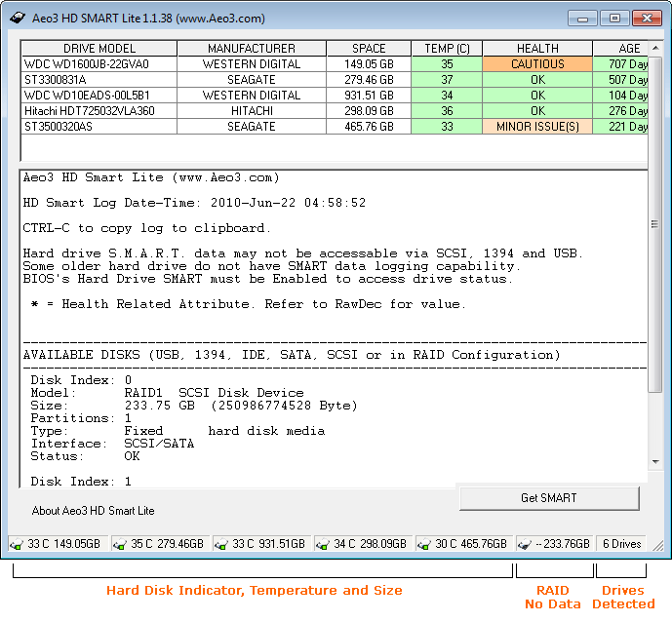672x622 pixels.
Task: Click drive icon next to 30 C 465.76GB
Action: tap(424, 544)
